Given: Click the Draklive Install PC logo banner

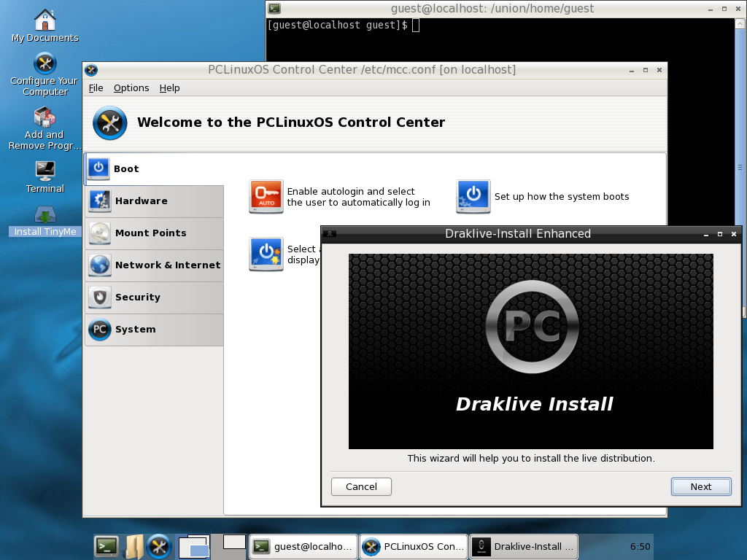Looking at the screenshot, I should tap(531, 351).
